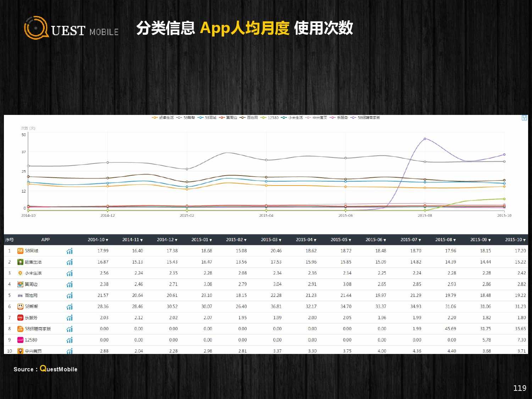Sort table by 2015-04 column
This screenshot has width=532, height=399.
coord(306,240)
